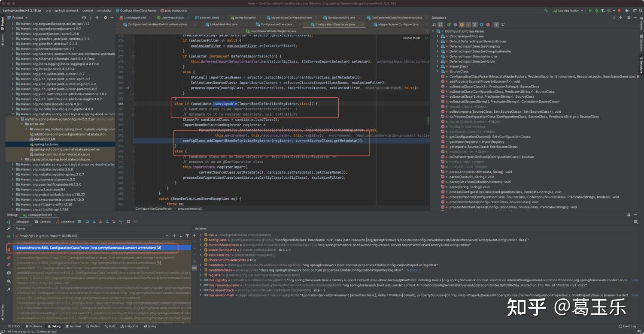
Task: Select spring.factories in the Project tree
Action: click(x=46, y=144)
